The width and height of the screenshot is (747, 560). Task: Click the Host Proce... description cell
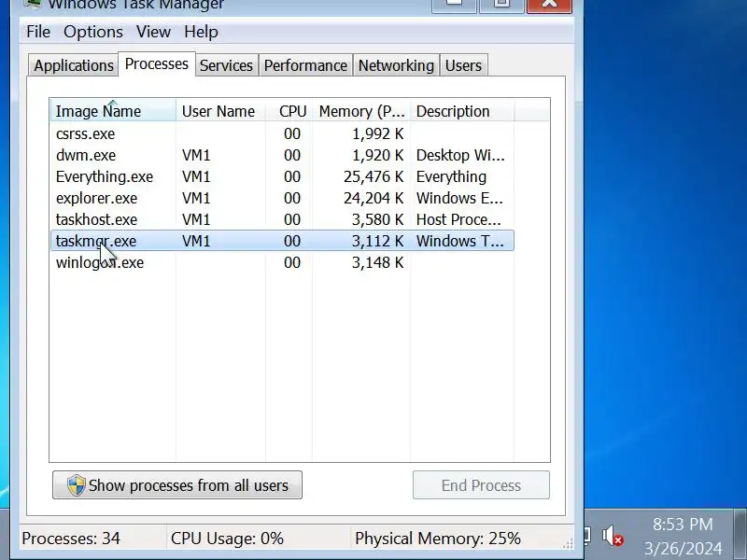(x=458, y=219)
